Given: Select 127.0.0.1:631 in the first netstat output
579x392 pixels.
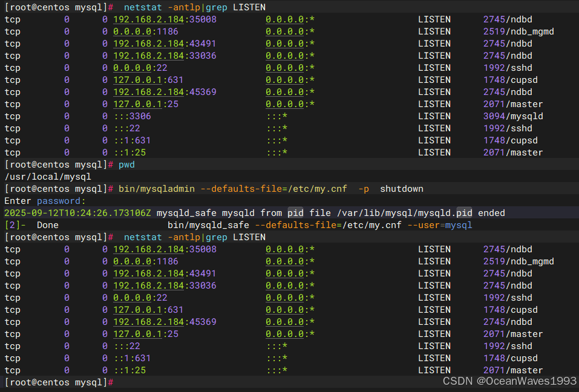Looking at the screenshot, I should (x=148, y=80).
